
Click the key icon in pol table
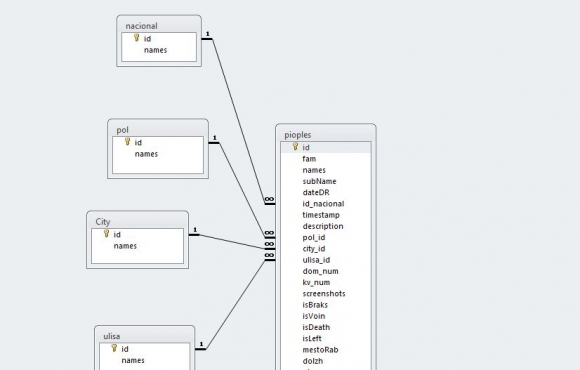(x=128, y=142)
